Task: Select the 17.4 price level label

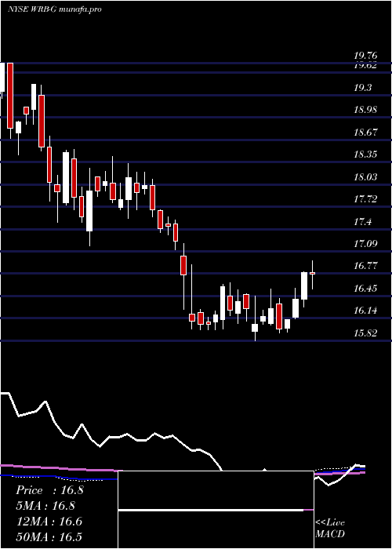Action: tap(362, 222)
